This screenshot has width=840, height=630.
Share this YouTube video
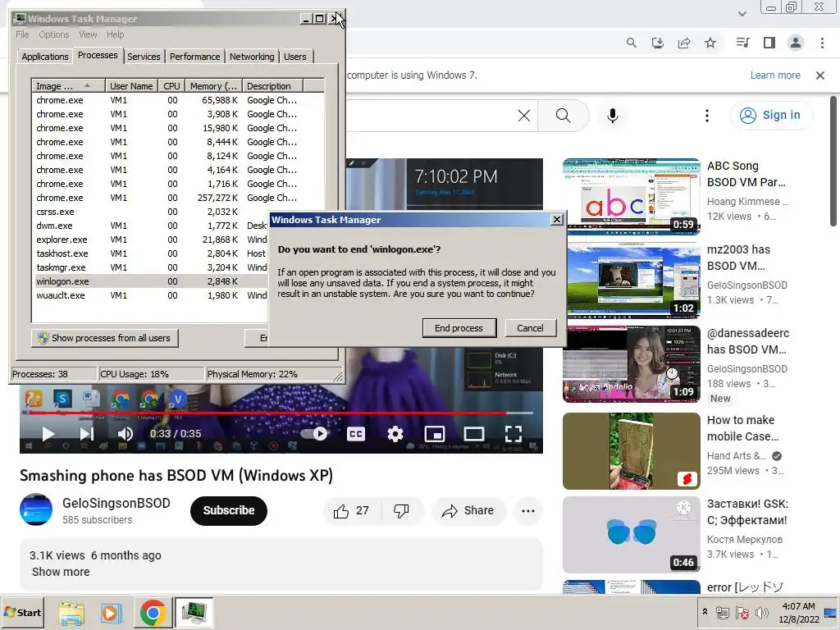468,510
